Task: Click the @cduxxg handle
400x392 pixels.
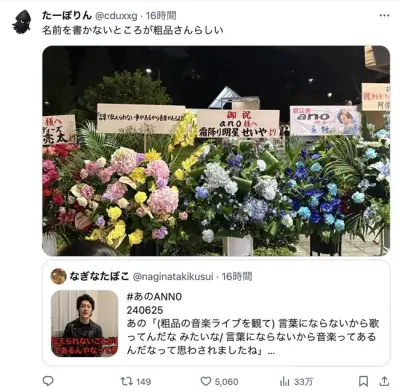Action: pyautogui.click(x=116, y=16)
